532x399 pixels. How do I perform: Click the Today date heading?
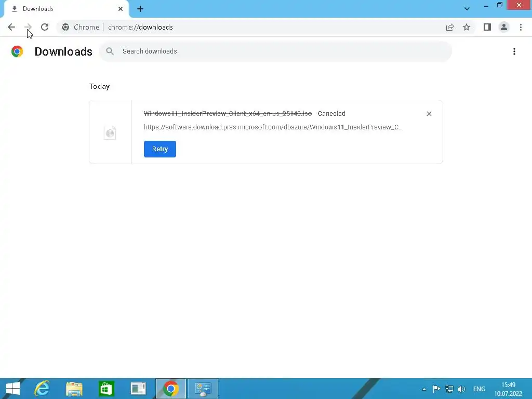click(99, 87)
